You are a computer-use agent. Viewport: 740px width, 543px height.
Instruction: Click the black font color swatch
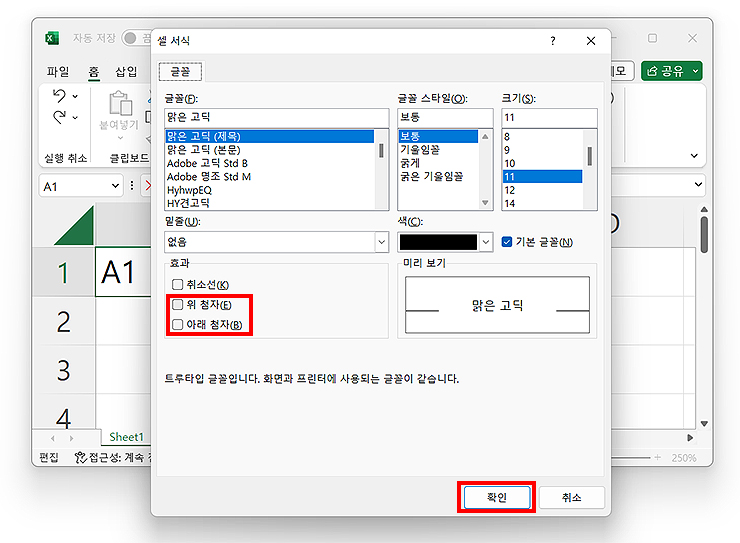[438, 242]
